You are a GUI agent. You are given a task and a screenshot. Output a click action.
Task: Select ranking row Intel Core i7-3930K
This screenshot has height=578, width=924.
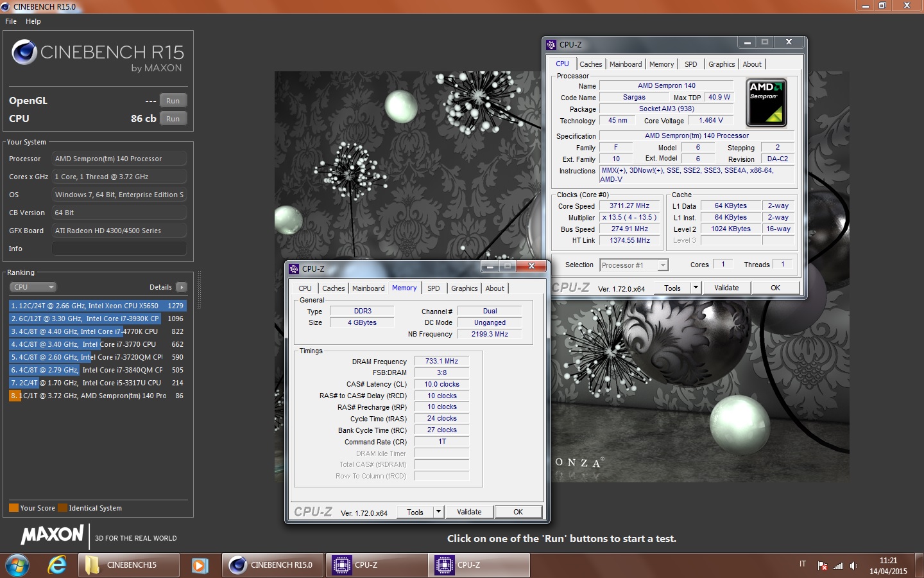point(98,319)
